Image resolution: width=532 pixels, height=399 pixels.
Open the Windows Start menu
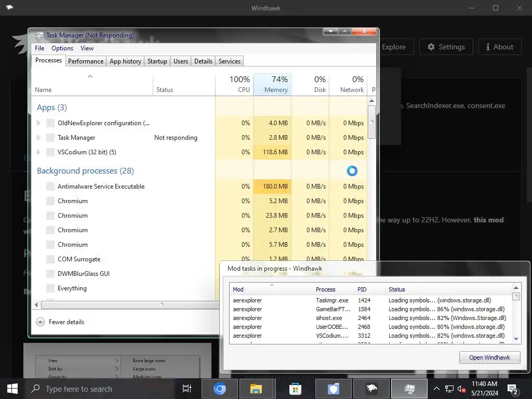tap(12, 389)
